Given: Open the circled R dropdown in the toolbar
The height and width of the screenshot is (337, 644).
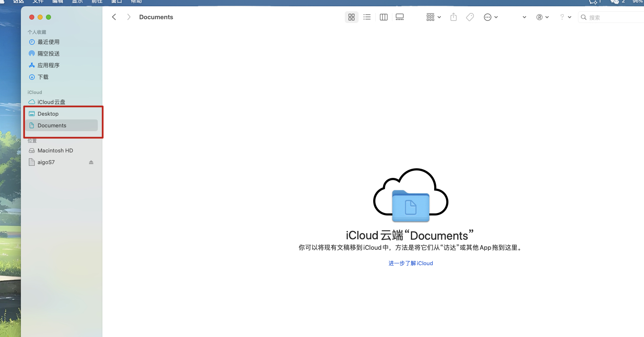Looking at the screenshot, I should click(x=542, y=17).
